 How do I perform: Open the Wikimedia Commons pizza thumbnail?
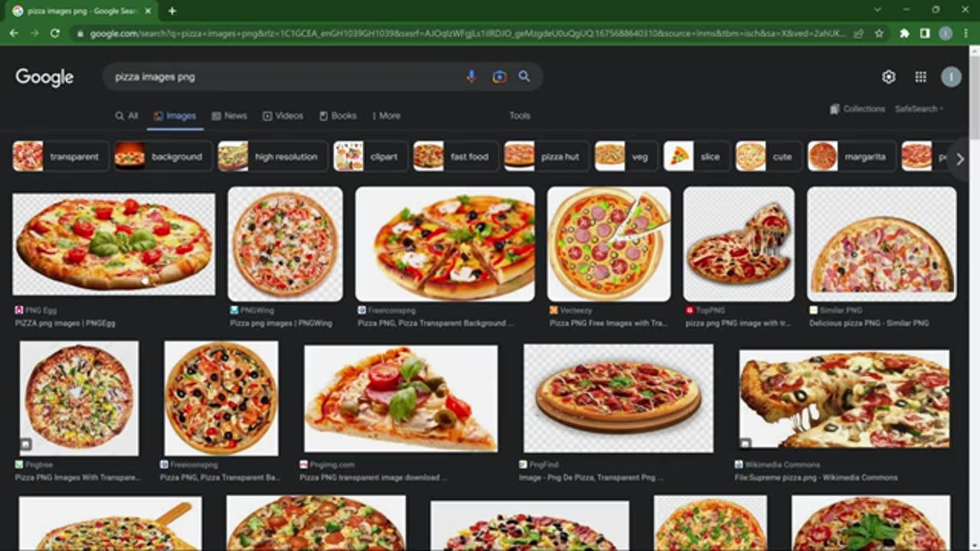click(844, 399)
